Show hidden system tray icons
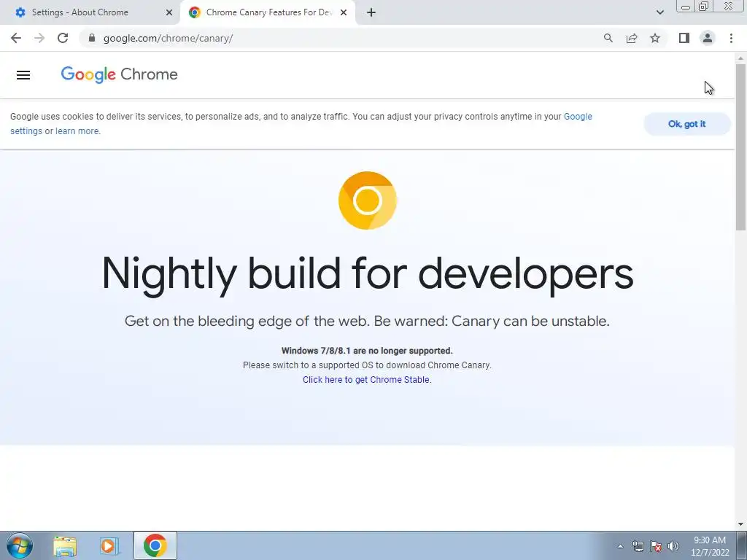This screenshot has width=747, height=560. pos(620,546)
